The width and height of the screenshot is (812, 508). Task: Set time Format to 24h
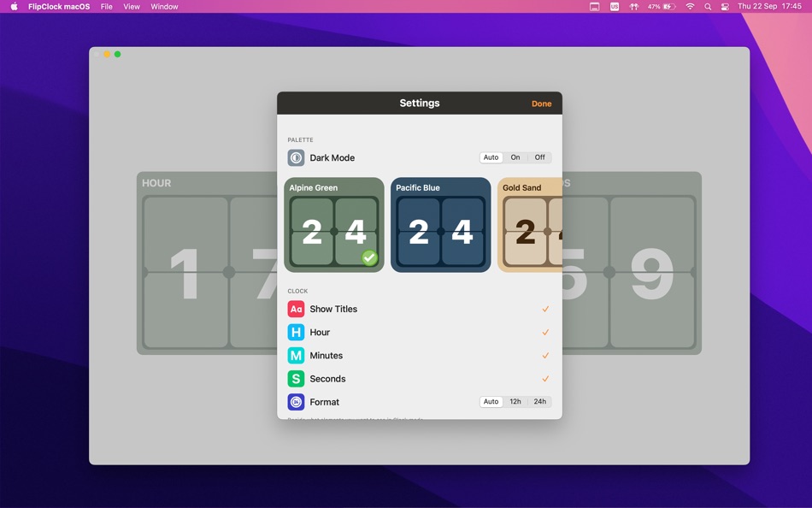(539, 402)
